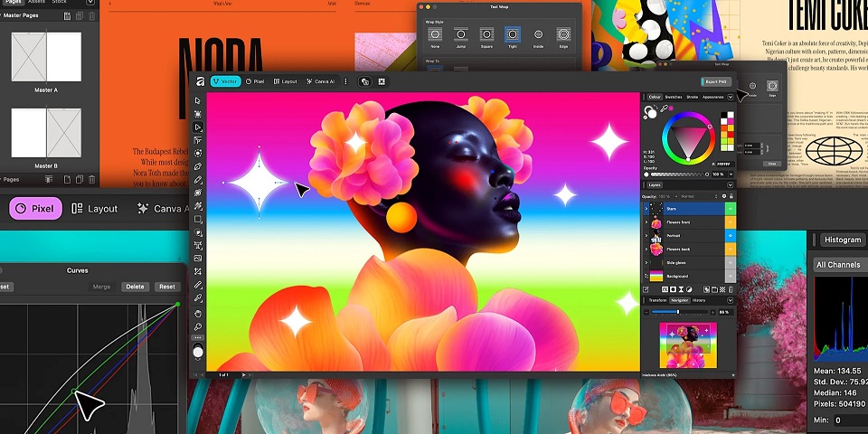Open the Swatches tab
Image resolution: width=868 pixels, height=434 pixels.
click(x=674, y=97)
